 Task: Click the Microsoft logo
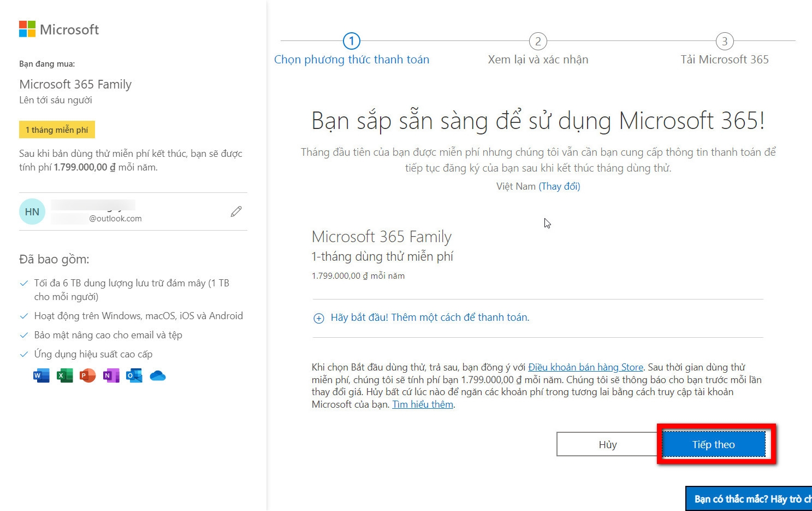click(x=59, y=30)
